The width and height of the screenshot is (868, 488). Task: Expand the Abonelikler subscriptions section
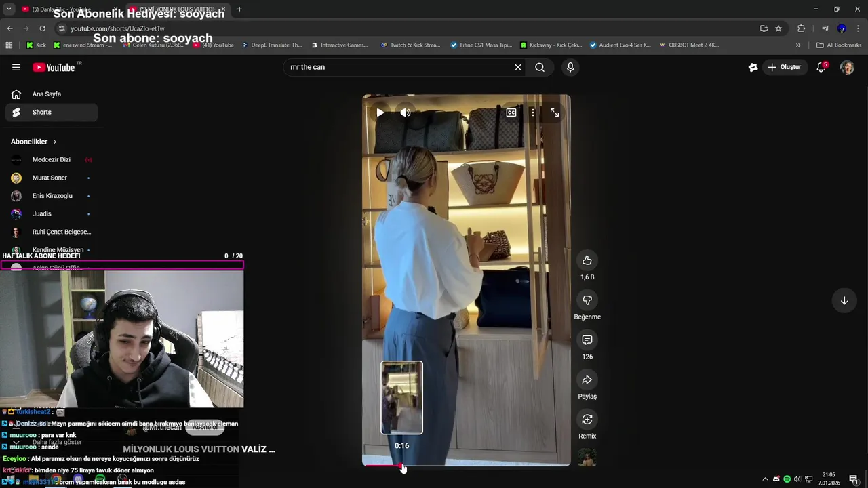click(34, 142)
